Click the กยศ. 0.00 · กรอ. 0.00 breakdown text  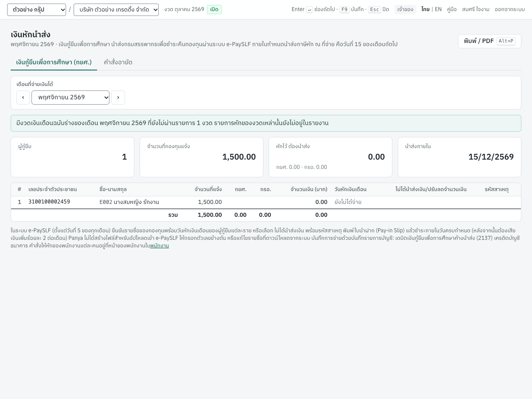pyautogui.click(x=301, y=167)
